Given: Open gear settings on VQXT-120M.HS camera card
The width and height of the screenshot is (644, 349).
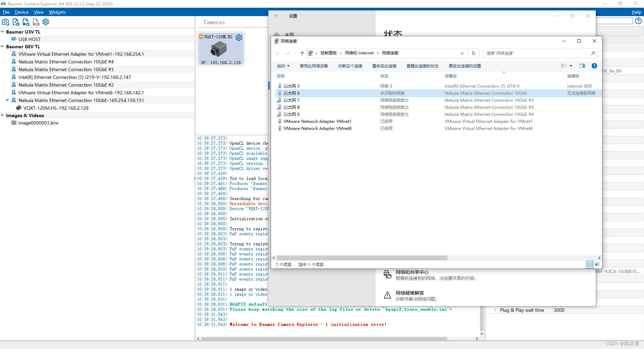Looking at the screenshot, I should click(239, 37).
